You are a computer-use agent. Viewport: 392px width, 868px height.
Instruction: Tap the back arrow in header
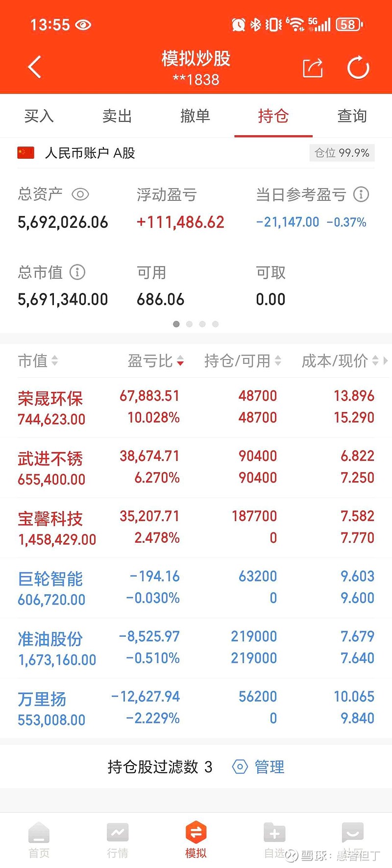pos(34,67)
